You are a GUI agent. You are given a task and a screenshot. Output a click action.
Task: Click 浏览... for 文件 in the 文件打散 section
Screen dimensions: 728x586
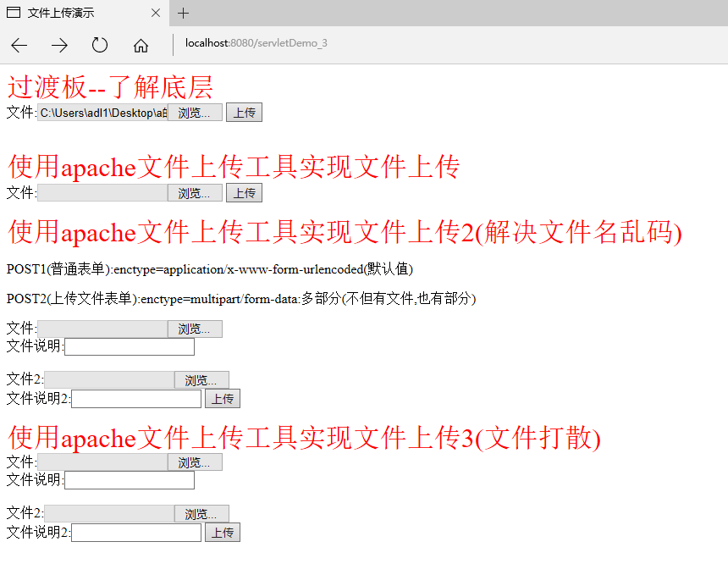195,462
